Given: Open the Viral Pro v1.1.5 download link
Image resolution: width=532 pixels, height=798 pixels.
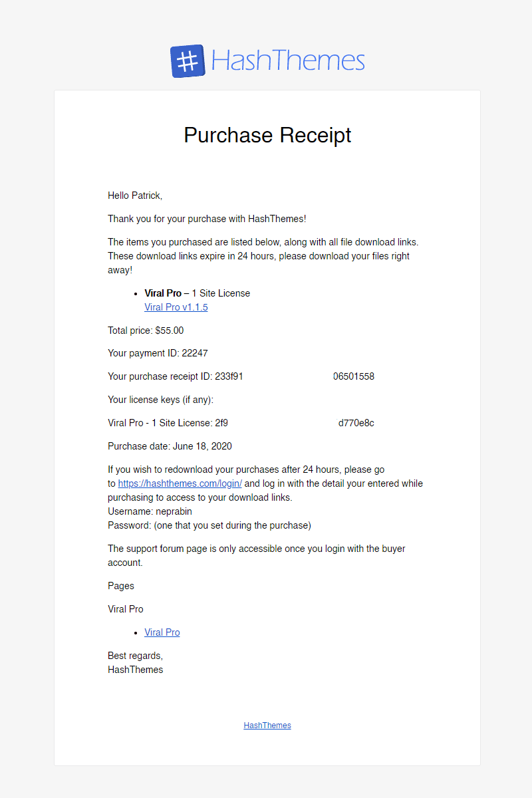Looking at the screenshot, I should pos(176,307).
